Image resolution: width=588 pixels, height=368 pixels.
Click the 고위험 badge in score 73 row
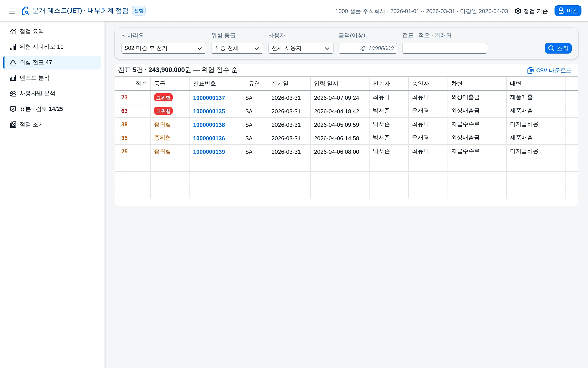[x=163, y=98]
